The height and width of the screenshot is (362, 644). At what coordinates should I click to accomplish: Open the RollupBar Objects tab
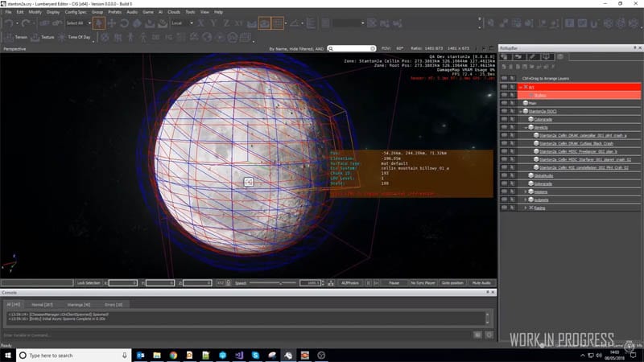(506, 56)
